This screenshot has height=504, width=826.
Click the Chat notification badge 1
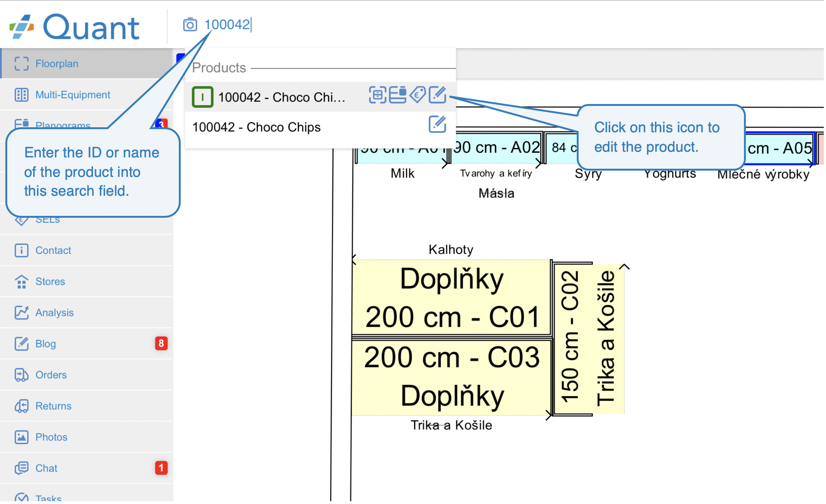click(x=161, y=468)
